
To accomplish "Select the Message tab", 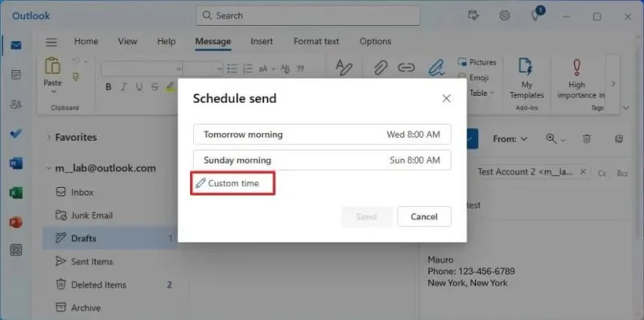I will (213, 42).
